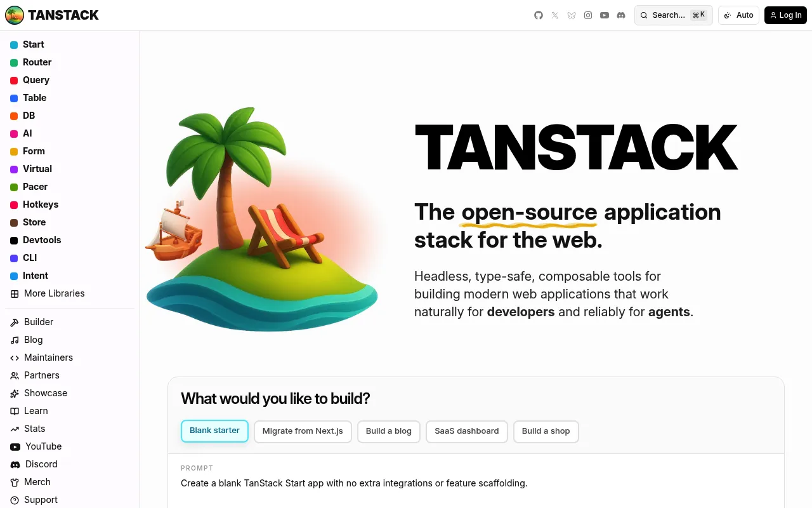Click the Maintainers code icon
The image size is (812, 508).
point(15,358)
